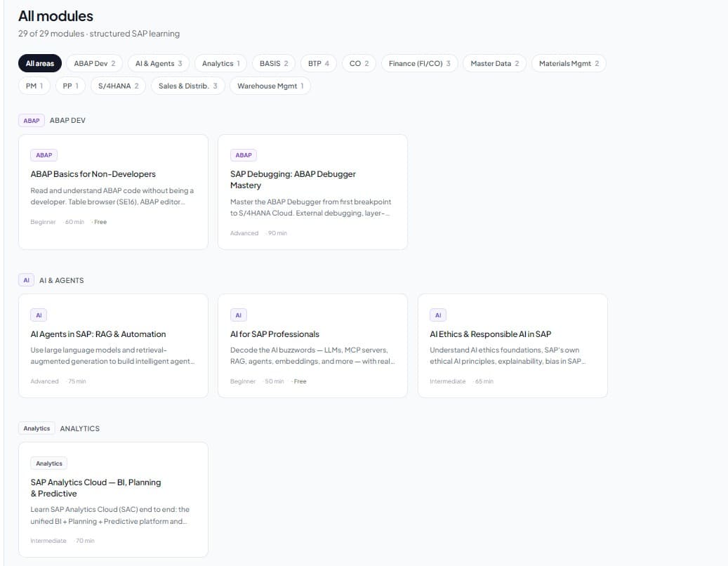Filter by Master Data area
Viewport: 728px width, 566px height.
point(494,63)
